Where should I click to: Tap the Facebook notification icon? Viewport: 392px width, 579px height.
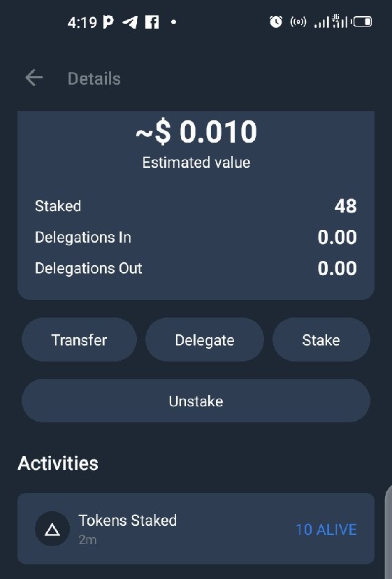point(152,22)
